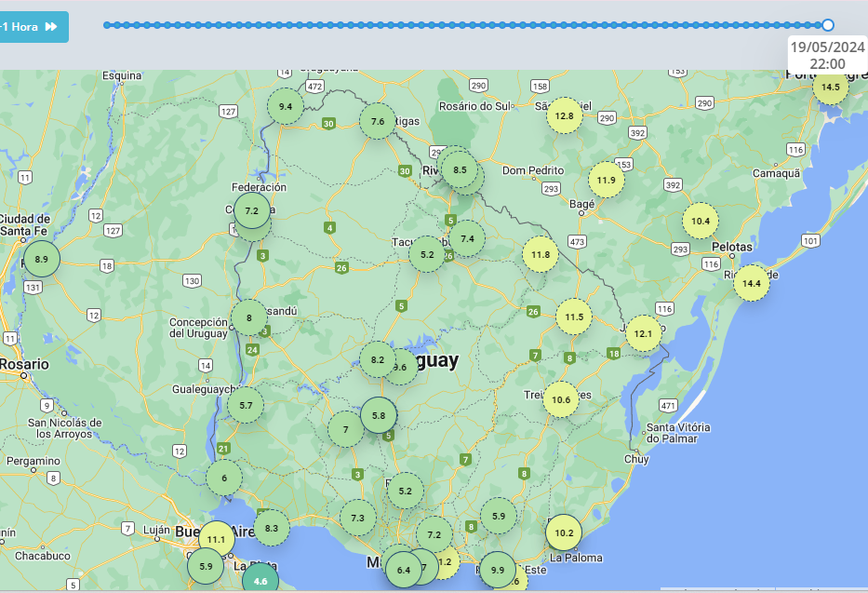The height and width of the screenshot is (593, 868).
Task: Click the 10.6 marker at Treinta y Tres
Action: coord(561,399)
